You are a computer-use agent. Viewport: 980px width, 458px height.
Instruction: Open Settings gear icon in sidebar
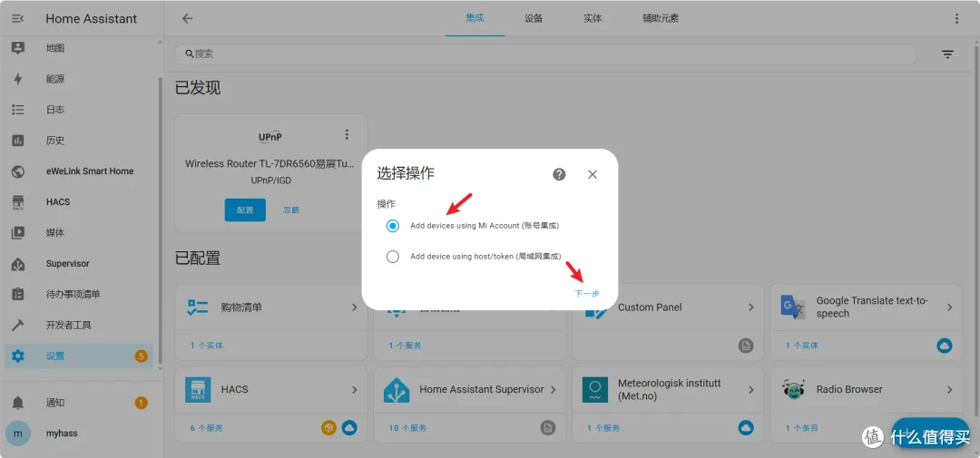(x=18, y=356)
